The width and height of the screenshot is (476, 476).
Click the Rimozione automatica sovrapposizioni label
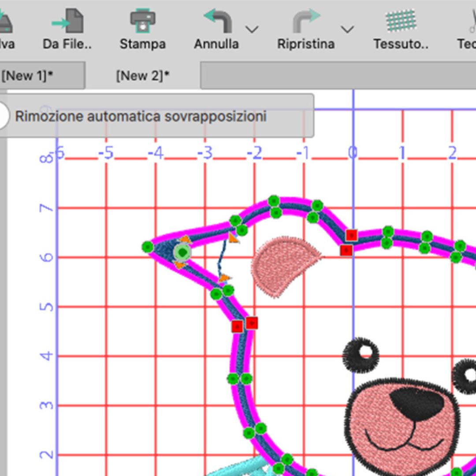point(141,116)
